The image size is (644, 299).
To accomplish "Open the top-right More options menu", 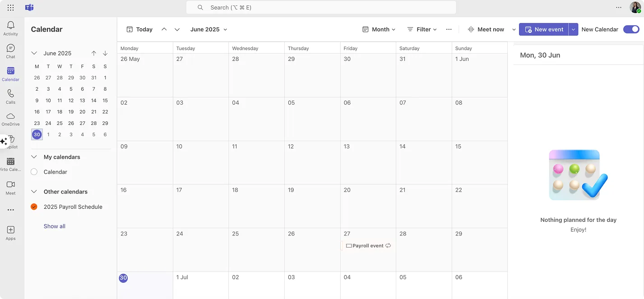I will pos(619,7).
